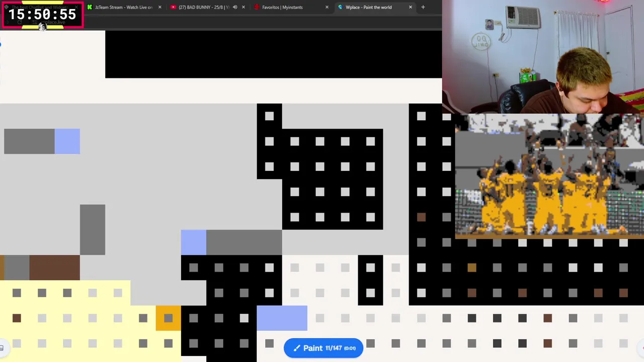Select the Wplace - Paint the world tab
This screenshot has height=362, width=644.
[x=368, y=7]
